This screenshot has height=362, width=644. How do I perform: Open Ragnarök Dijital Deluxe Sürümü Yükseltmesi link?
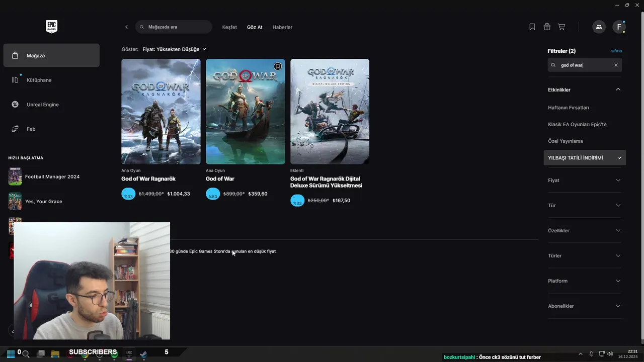[326, 182]
